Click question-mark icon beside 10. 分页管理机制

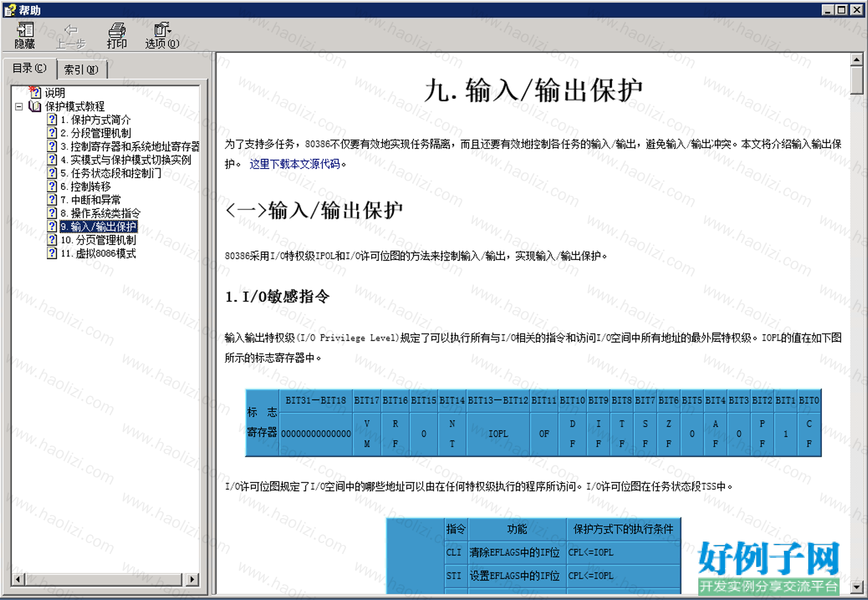tap(52, 240)
